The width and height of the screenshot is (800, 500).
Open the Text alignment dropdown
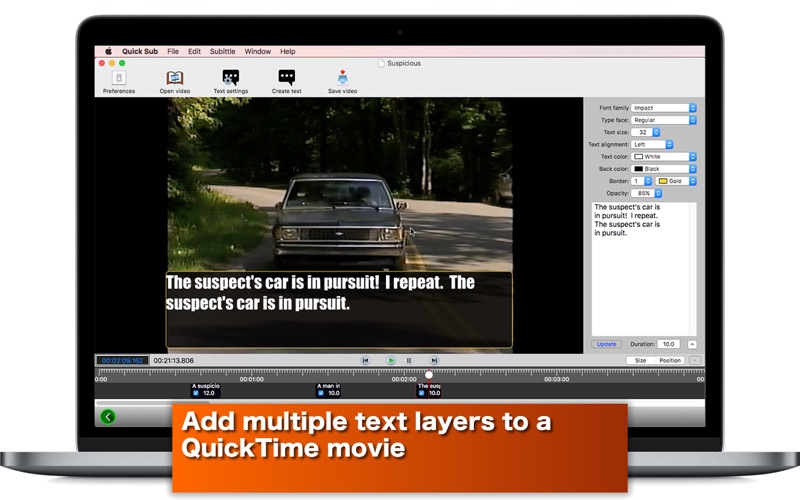click(652, 144)
